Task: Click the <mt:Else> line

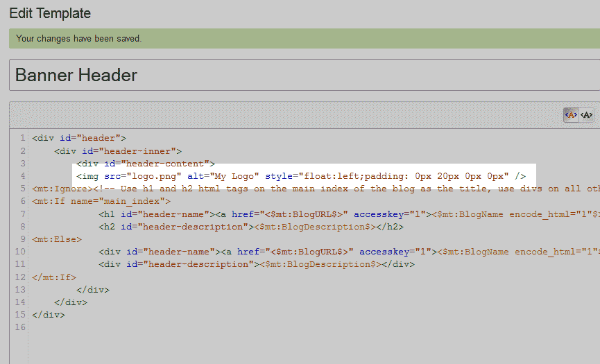Action: click(x=57, y=239)
